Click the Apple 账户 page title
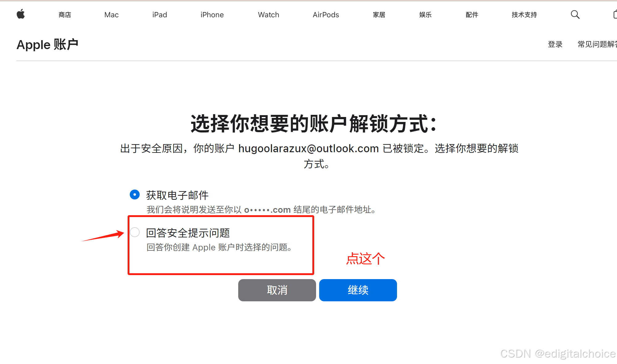The width and height of the screenshot is (617, 364). (47, 45)
